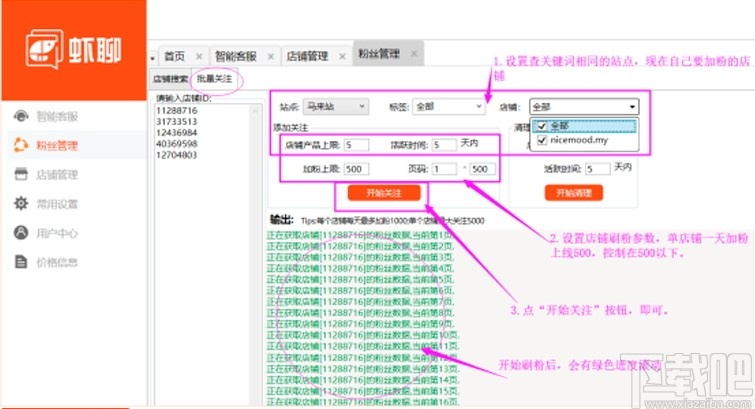Switch to the 首页 tab

point(174,56)
